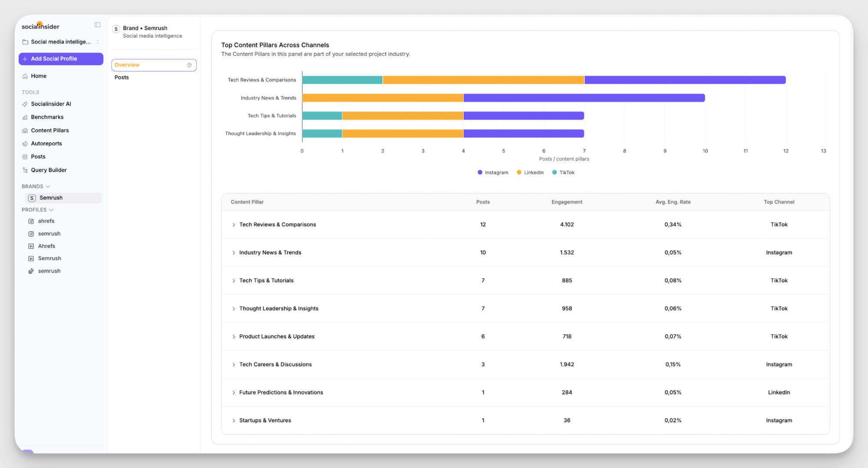This screenshot has width=868, height=468.
Task: Click the plus icon on Add Social Profile
Action: (25, 59)
